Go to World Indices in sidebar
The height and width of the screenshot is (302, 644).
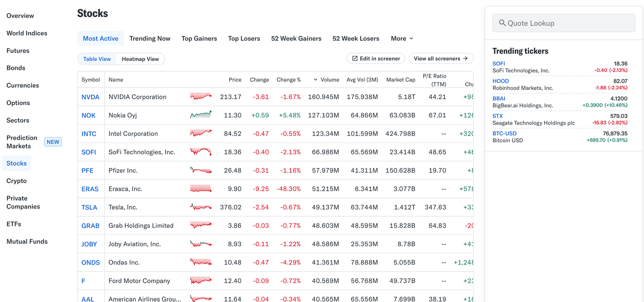[x=27, y=33]
